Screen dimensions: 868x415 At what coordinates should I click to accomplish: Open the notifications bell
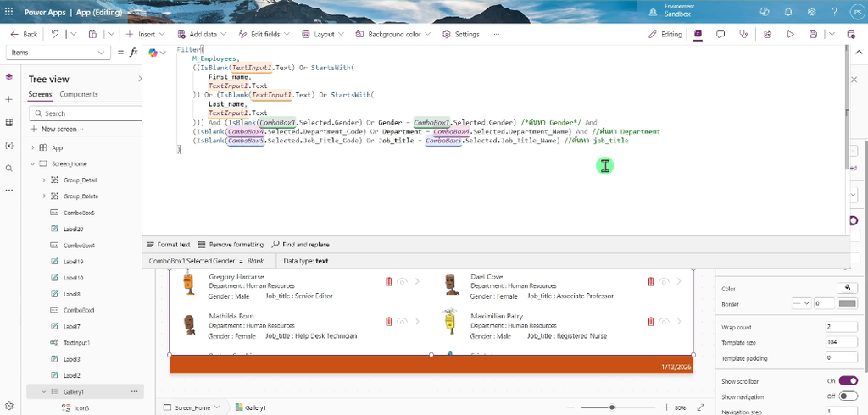788,11
